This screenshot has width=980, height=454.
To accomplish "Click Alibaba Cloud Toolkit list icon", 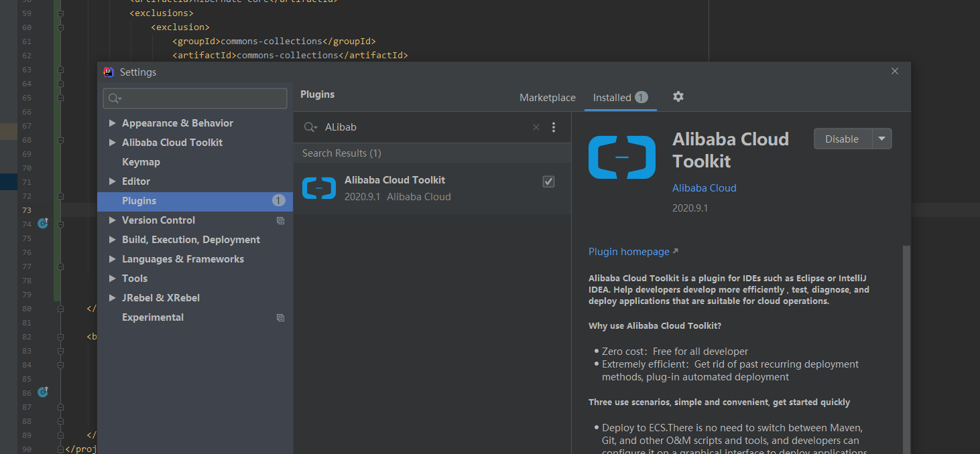I will 319,189.
